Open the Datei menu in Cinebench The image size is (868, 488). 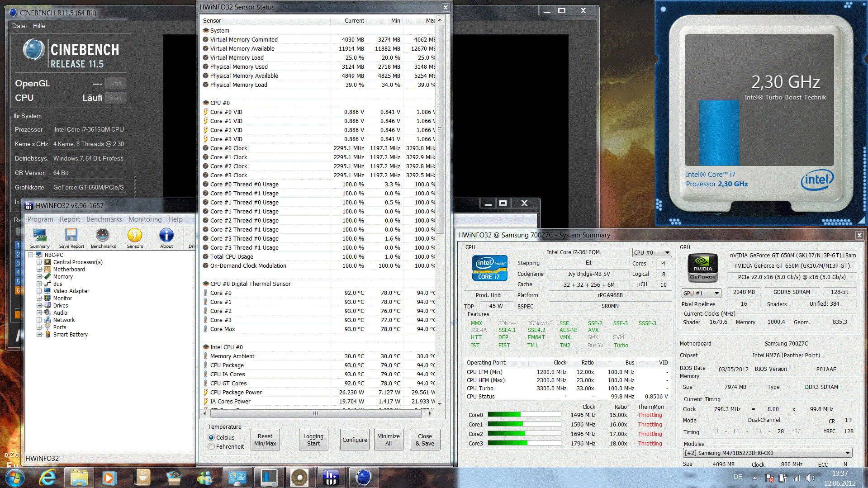click(19, 26)
